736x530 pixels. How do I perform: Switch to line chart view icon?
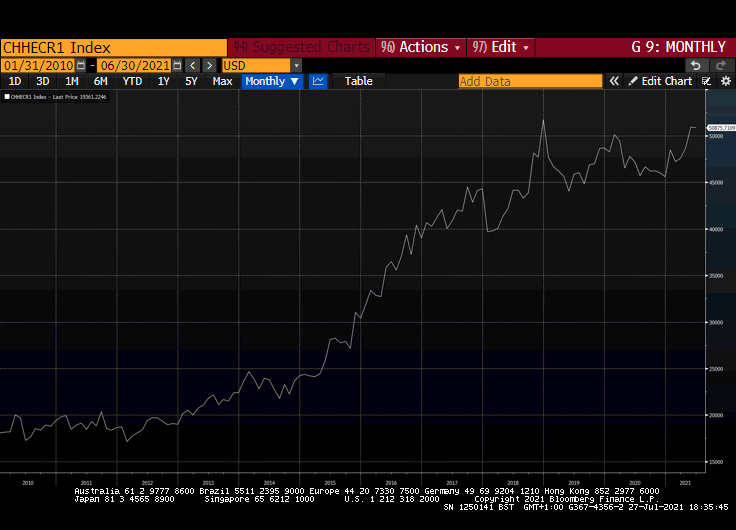click(318, 81)
